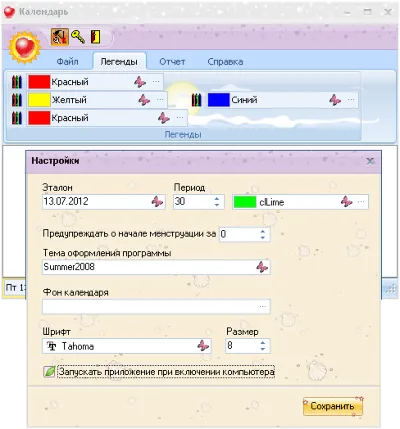The height and width of the screenshot is (429, 400).
Task: Click crayons icon beside Желтый legend
Action: [17, 100]
